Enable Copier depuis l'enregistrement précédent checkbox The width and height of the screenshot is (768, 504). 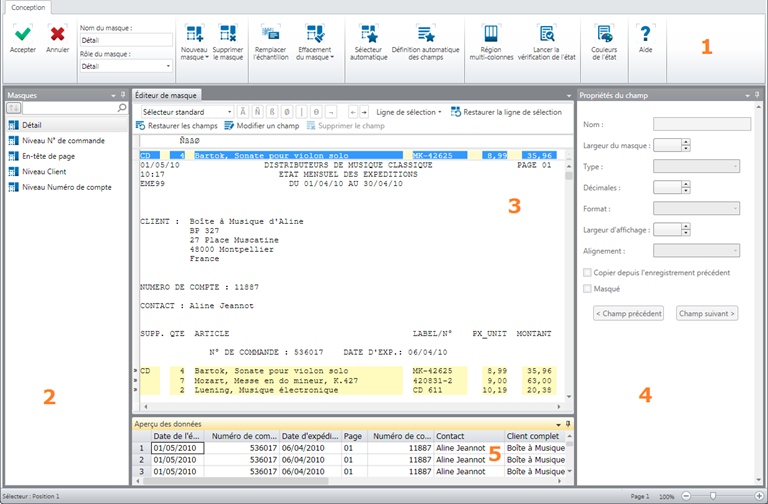pos(587,272)
